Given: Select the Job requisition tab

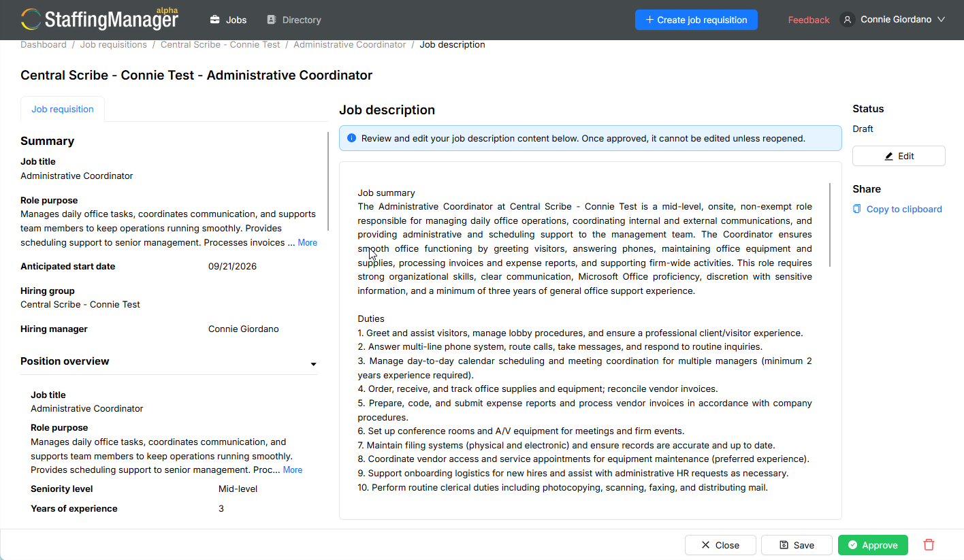Looking at the screenshot, I should click(x=63, y=109).
